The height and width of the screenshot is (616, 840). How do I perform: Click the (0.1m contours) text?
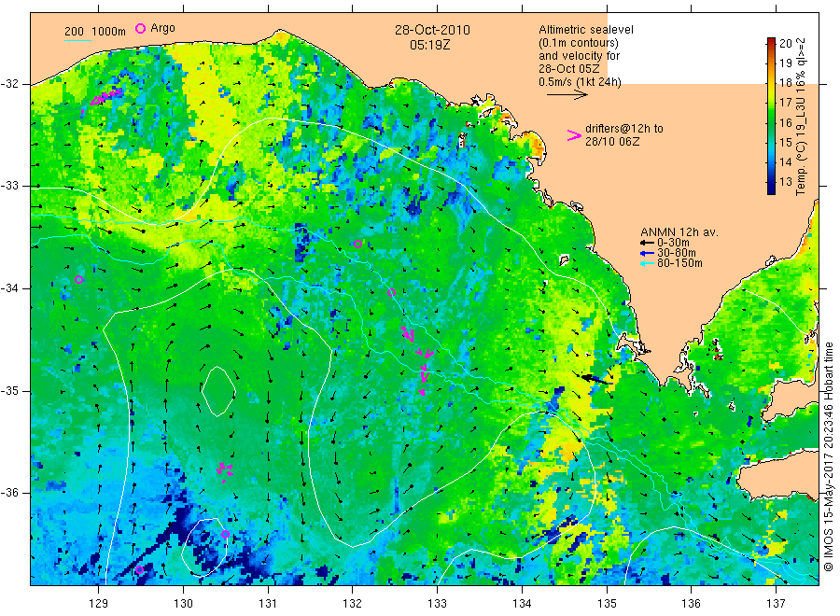[579, 43]
